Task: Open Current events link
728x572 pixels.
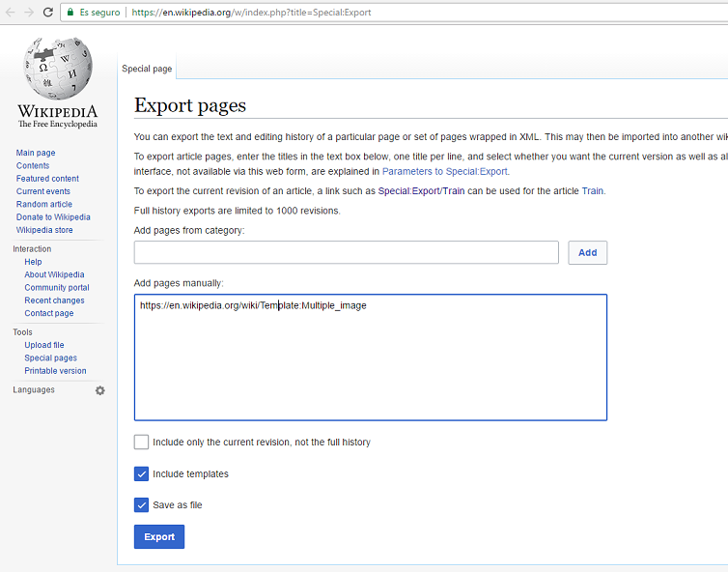Action: pyautogui.click(x=43, y=191)
